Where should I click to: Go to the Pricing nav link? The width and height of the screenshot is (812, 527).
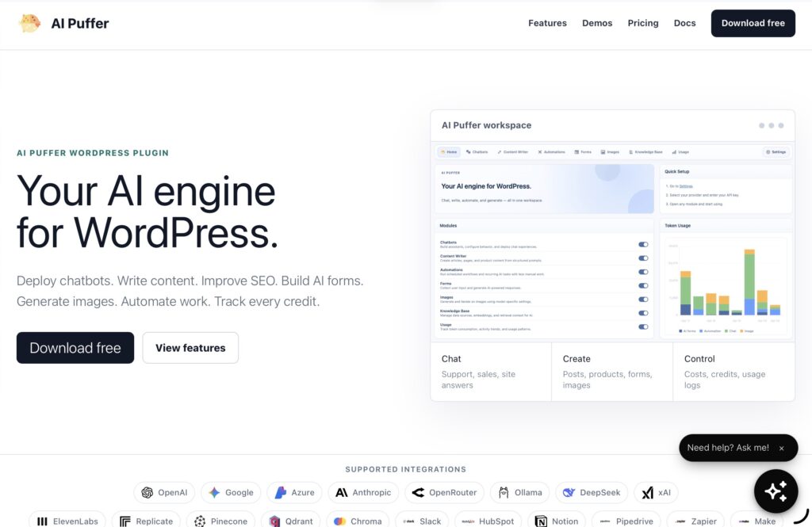pos(642,23)
